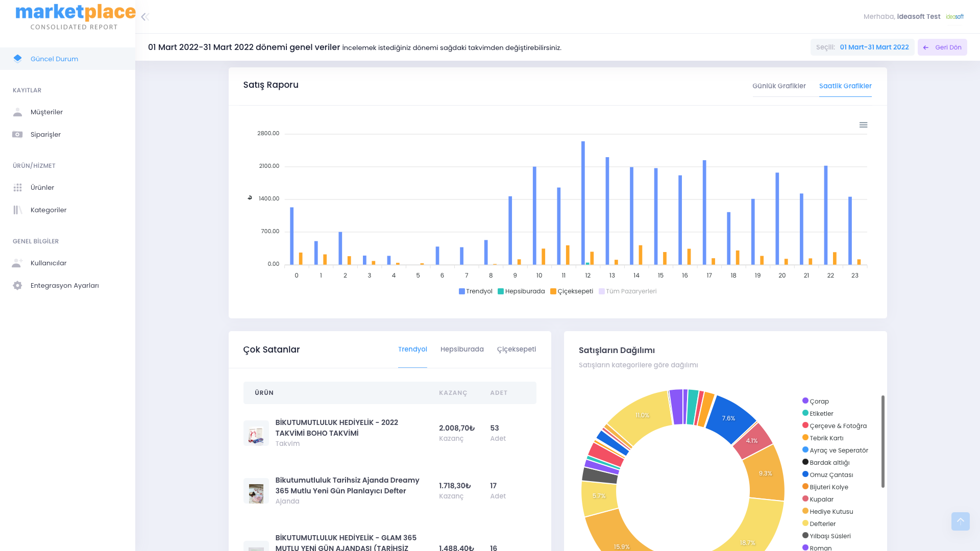Click the marketplace Consolidated Report logo

click(75, 17)
